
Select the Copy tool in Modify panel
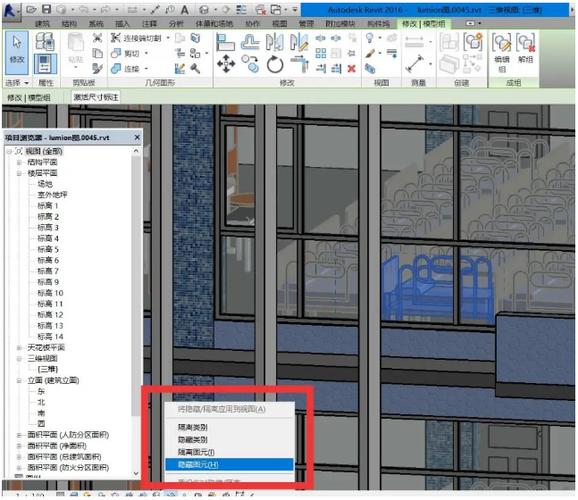pyautogui.click(x=251, y=64)
